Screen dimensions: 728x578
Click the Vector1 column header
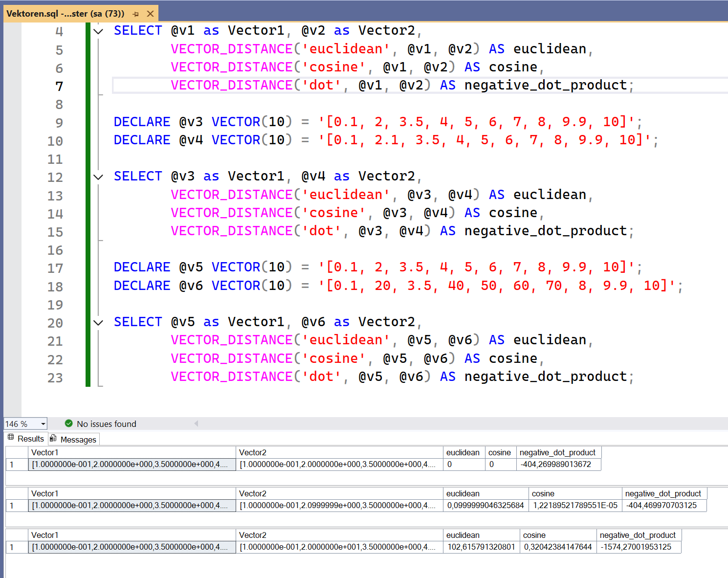(45, 452)
